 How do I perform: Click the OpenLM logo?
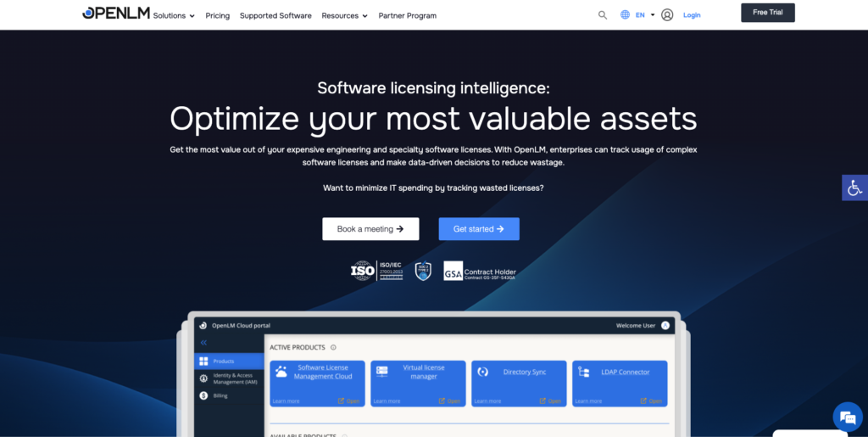(x=115, y=14)
